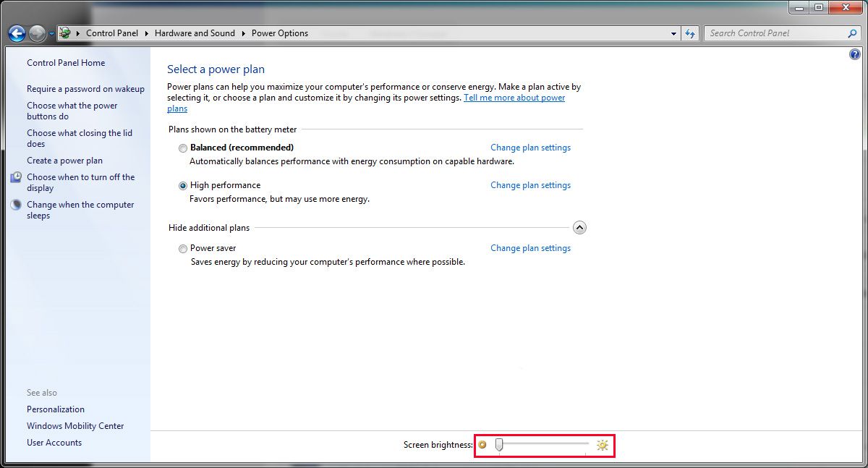
Task: Open Change plan settings for Balanced
Action: (530, 148)
